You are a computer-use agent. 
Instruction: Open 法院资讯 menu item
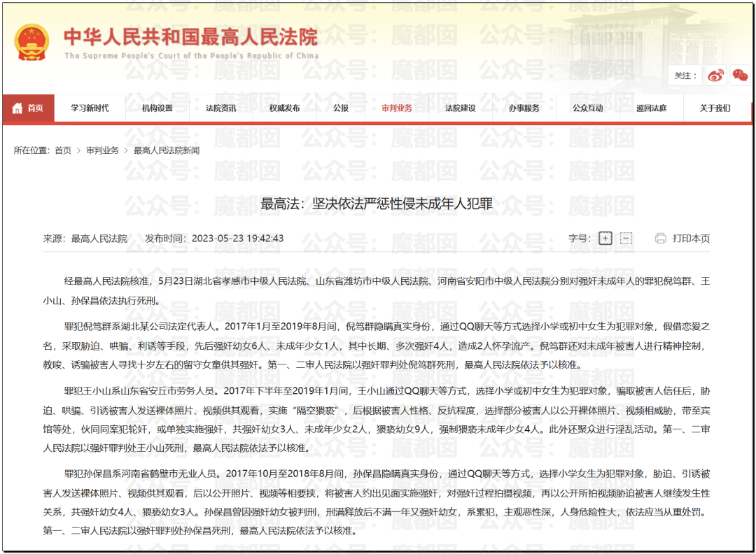pos(220,108)
